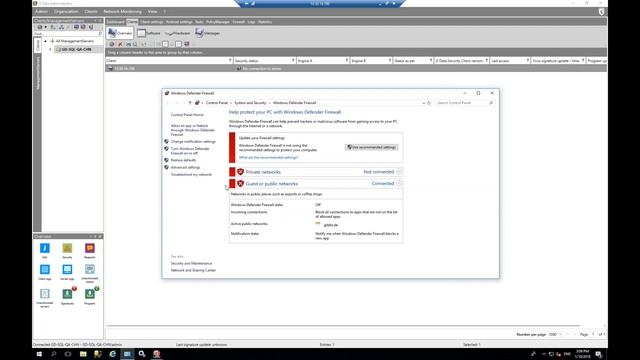Image resolution: width=640 pixels, height=360 pixels.
Task: Open the View menu
Action: coord(152,11)
